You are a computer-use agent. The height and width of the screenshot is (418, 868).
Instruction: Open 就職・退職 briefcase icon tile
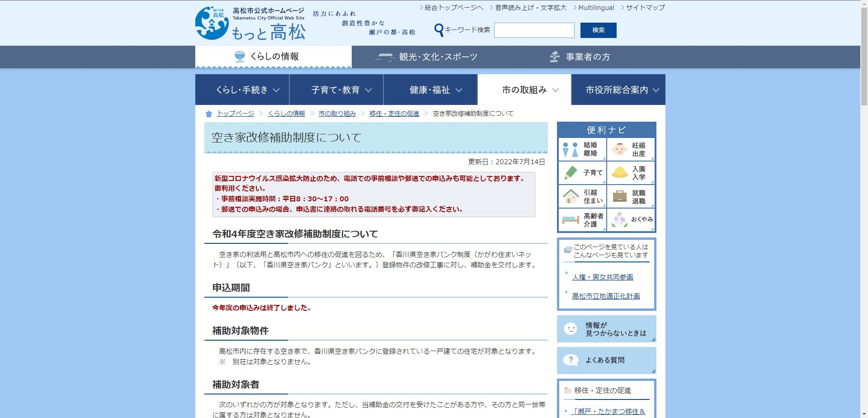pyautogui.click(x=631, y=196)
